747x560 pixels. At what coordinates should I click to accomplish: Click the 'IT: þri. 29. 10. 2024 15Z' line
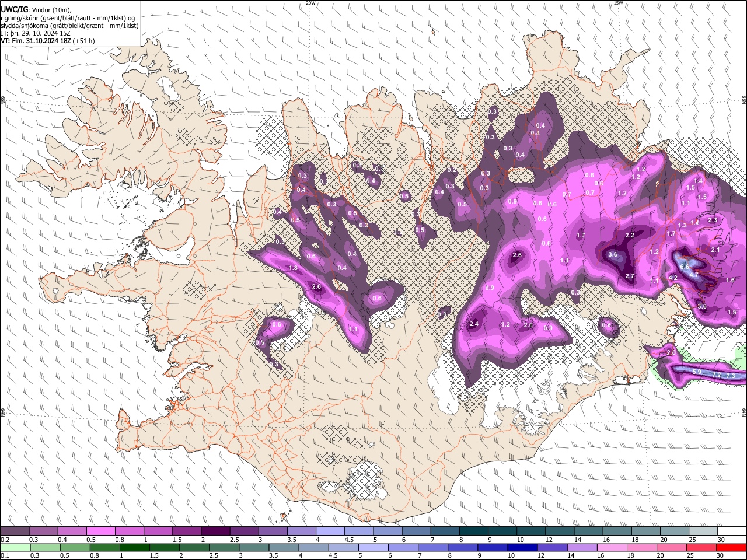pyautogui.click(x=36, y=33)
